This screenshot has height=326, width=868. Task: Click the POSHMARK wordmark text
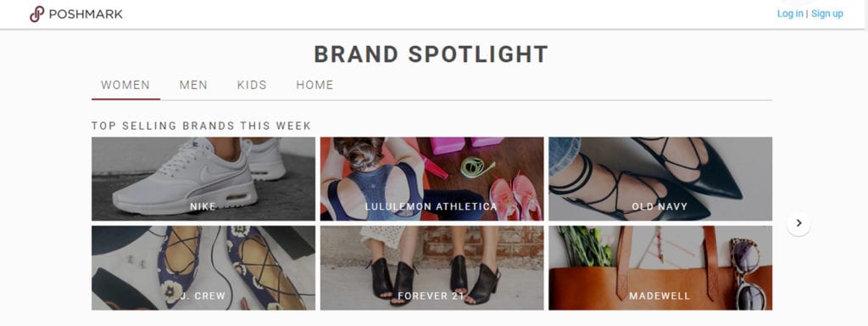(86, 14)
